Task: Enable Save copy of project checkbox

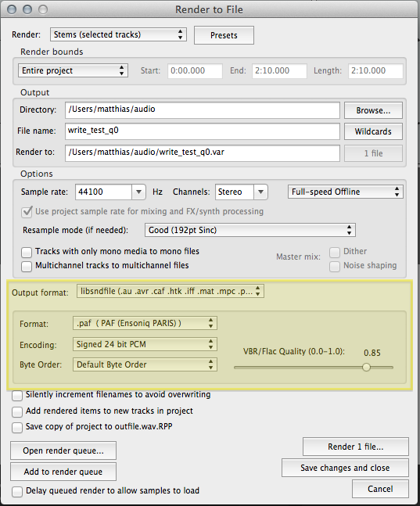Action: (x=17, y=427)
